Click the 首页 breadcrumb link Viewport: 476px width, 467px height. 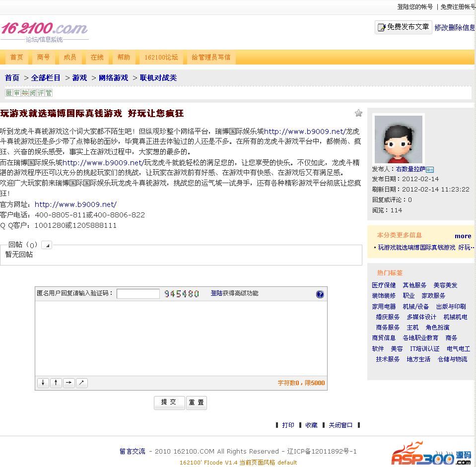(x=12, y=78)
